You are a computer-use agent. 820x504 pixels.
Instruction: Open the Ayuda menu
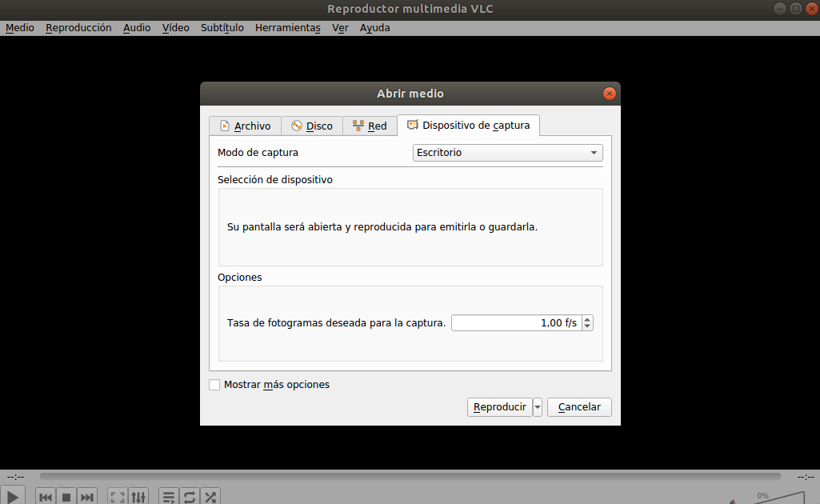click(x=375, y=28)
